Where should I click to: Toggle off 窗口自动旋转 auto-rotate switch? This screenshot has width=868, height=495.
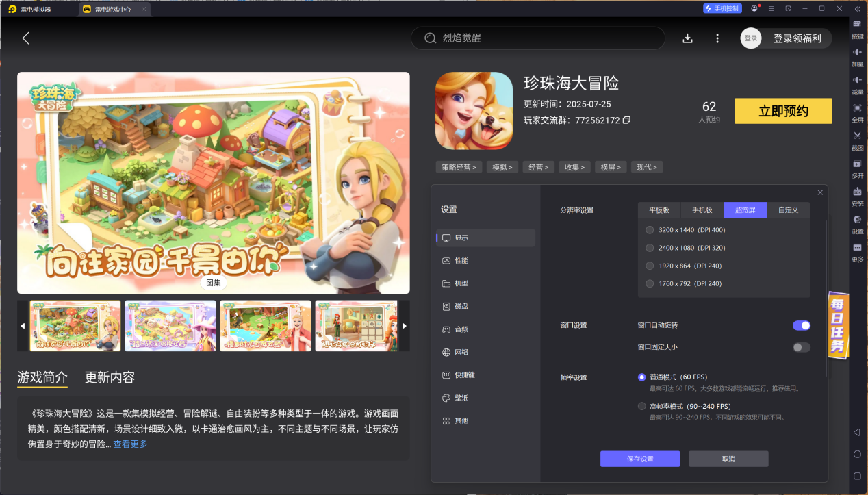point(800,325)
